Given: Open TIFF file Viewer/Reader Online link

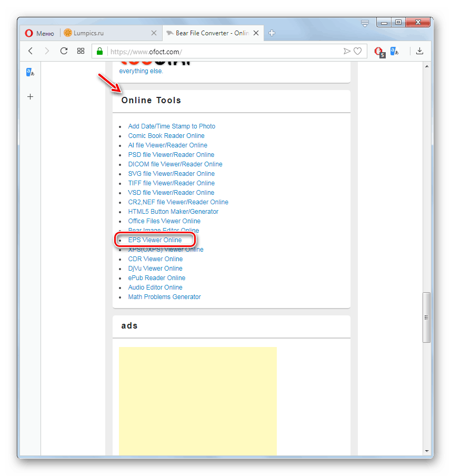Looking at the screenshot, I should click(171, 183).
